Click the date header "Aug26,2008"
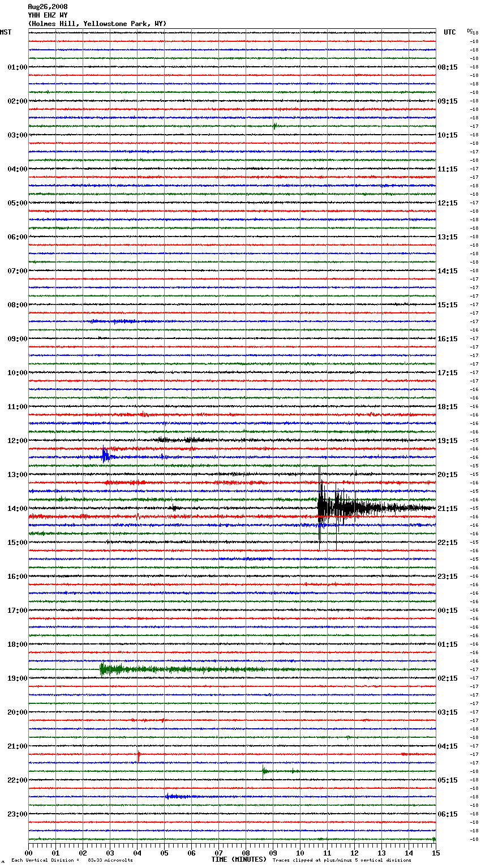 pyautogui.click(x=48, y=7)
